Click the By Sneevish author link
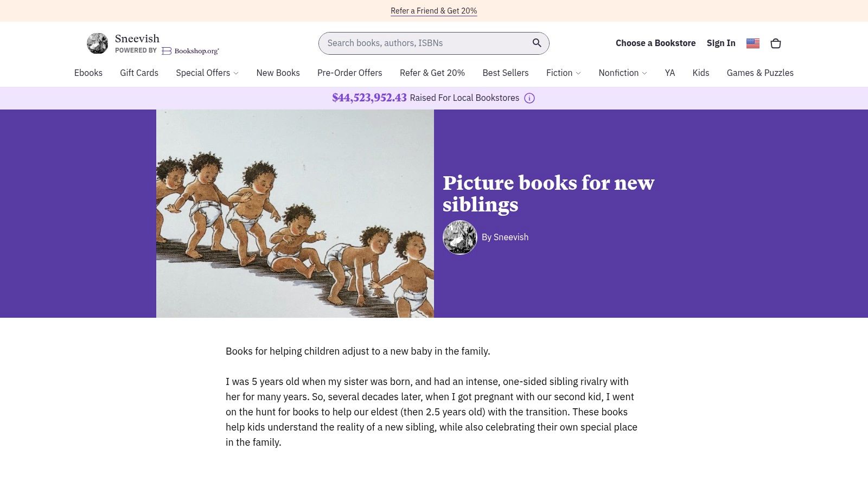The height and width of the screenshot is (488, 868). point(505,237)
